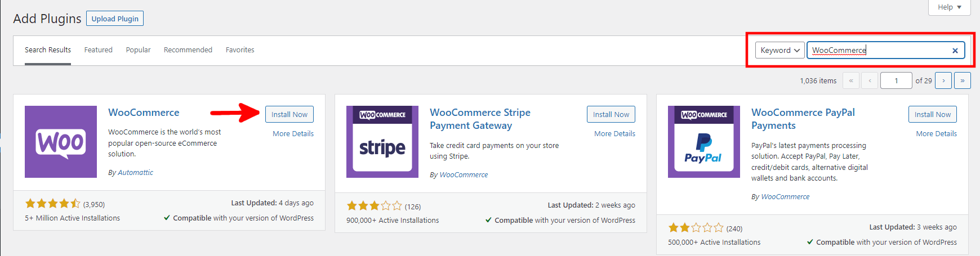The width and height of the screenshot is (980, 256).
Task: Open the Automattic author link
Action: tap(135, 173)
